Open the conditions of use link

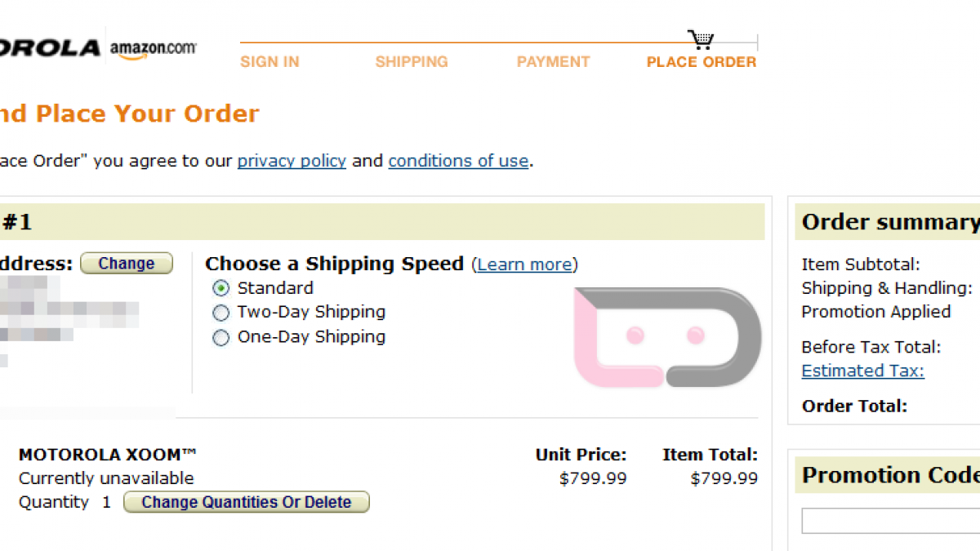tap(458, 161)
